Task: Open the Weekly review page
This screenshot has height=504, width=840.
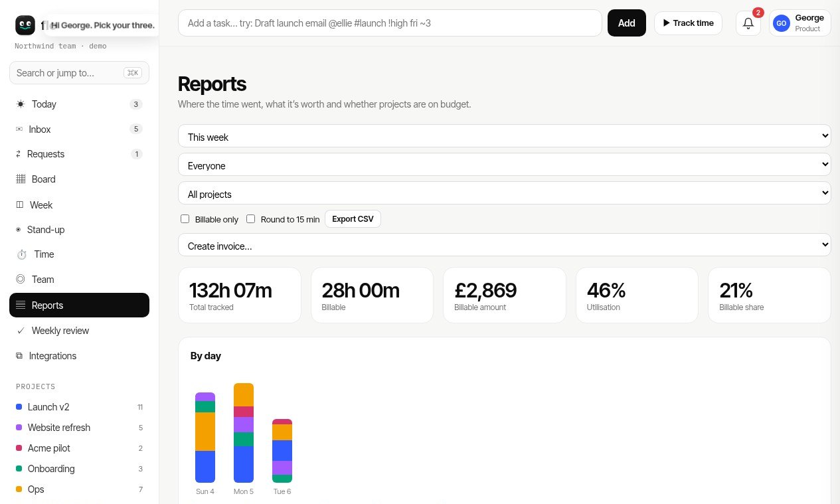Action: pyautogui.click(x=79, y=331)
